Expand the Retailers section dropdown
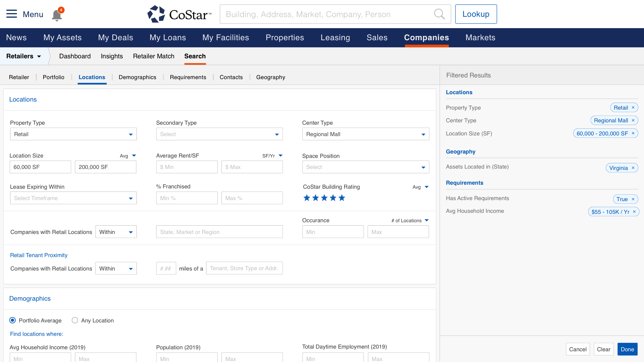This screenshot has width=644, height=362. click(x=23, y=56)
